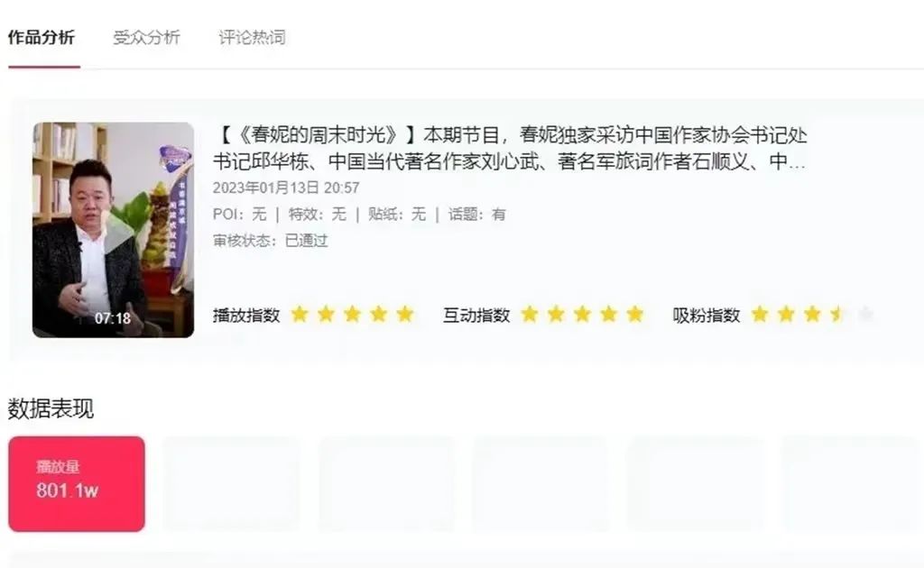Image resolution: width=924 pixels, height=568 pixels.
Task: Open the 作品分析 tab
Action: click(42, 38)
